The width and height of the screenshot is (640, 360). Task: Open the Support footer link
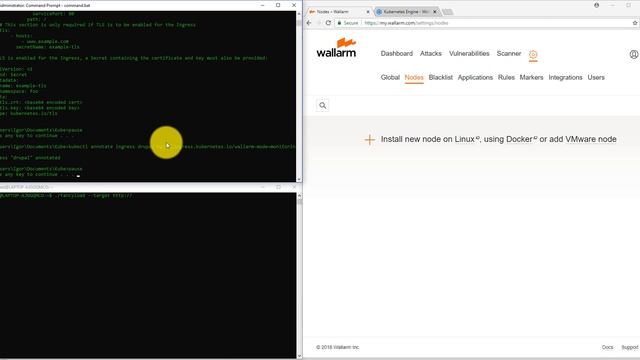630,347
